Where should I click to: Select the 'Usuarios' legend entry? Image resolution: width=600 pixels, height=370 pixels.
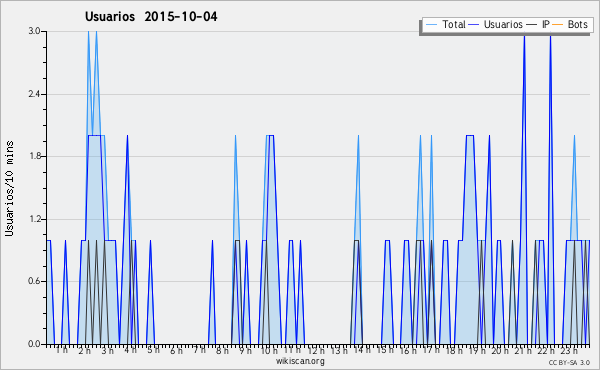[503, 24]
